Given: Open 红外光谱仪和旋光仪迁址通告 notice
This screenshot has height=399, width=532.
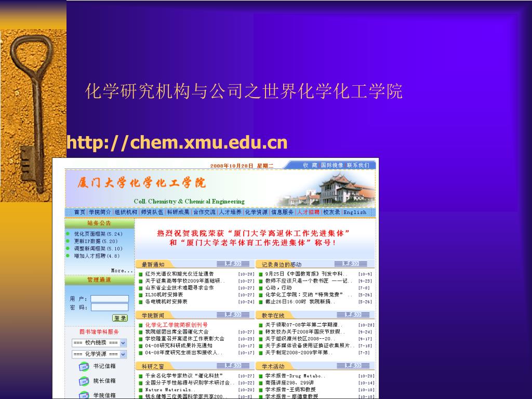Looking at the screenshot, I should pos(179,274).
